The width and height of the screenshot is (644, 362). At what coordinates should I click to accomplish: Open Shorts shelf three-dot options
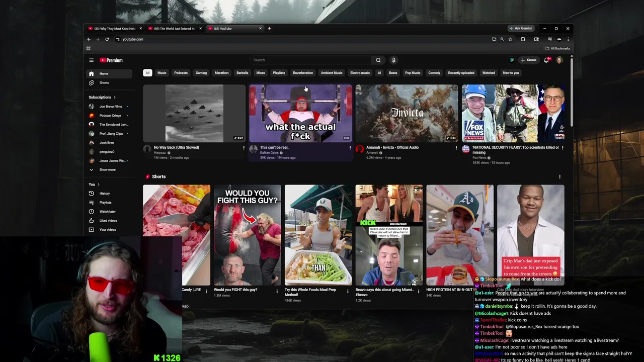[x=559, y=177]
